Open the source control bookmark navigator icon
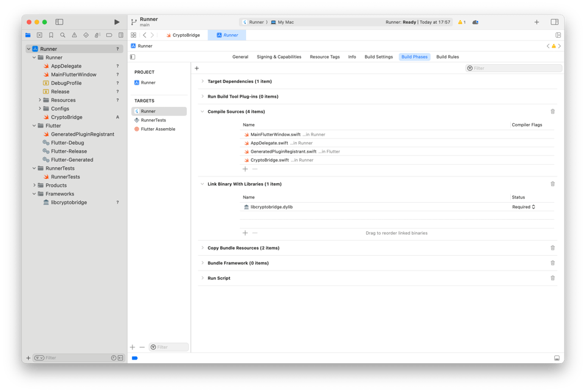586x392 pixels. 51,35
